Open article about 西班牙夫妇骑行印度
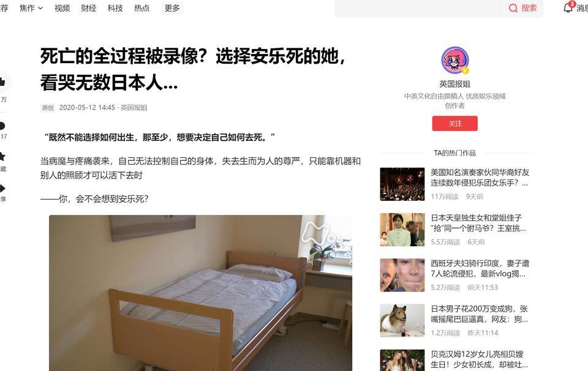 480,268
